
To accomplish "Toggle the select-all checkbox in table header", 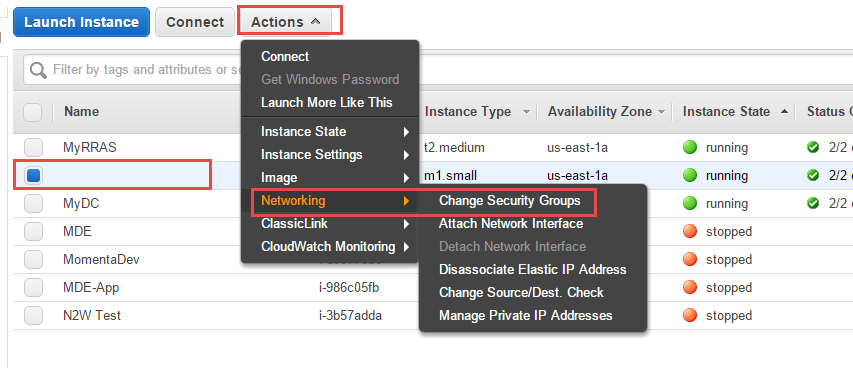I will 33,112.
